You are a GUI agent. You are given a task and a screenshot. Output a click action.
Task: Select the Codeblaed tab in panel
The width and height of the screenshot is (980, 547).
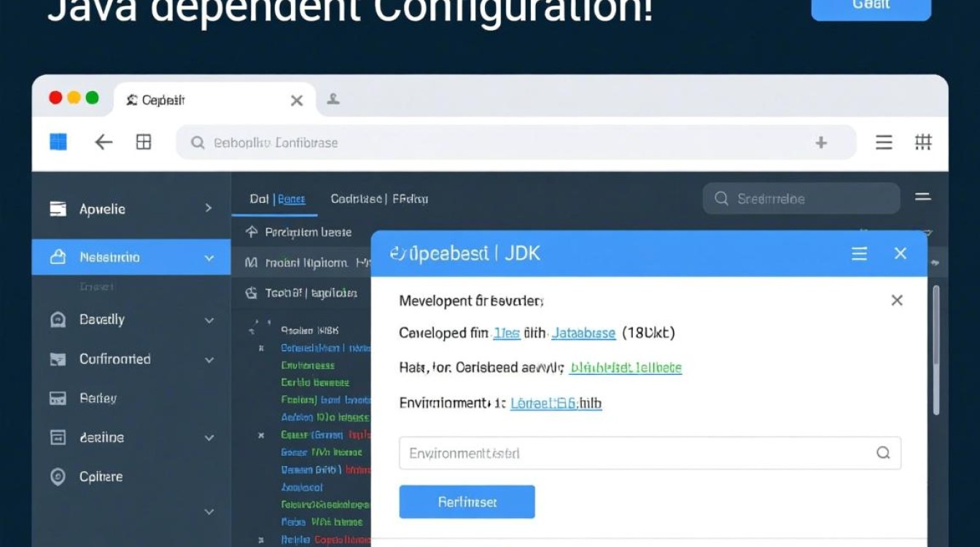[357, 199]
